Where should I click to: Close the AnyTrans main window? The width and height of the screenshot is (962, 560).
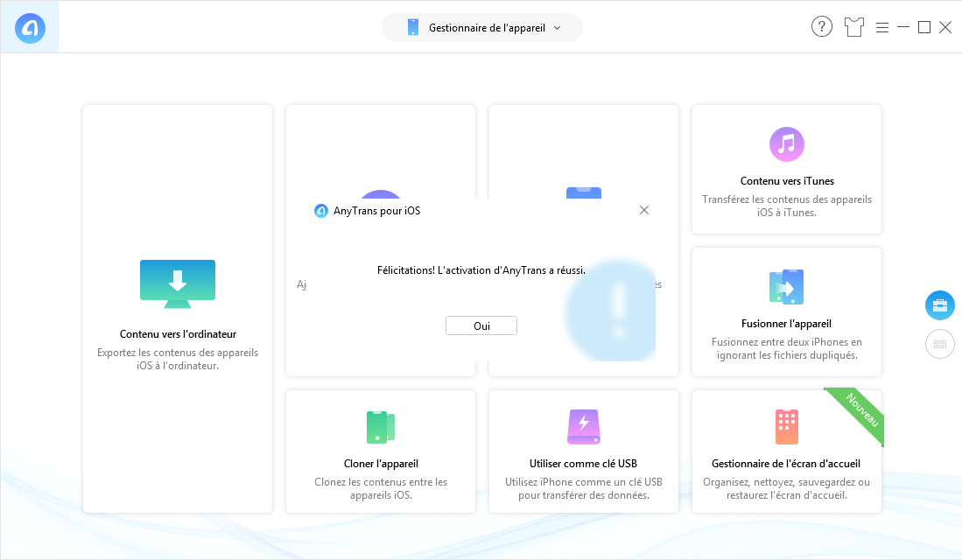pyautogui.click(x=945, y=27)
